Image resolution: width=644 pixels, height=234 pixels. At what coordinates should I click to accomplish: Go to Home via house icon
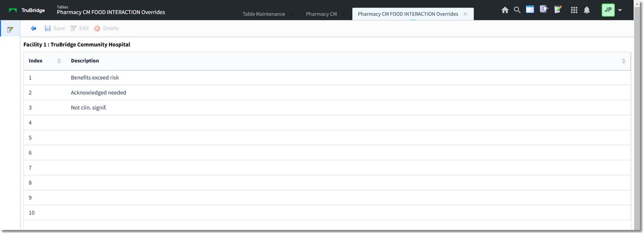click(x=505, y=10)
